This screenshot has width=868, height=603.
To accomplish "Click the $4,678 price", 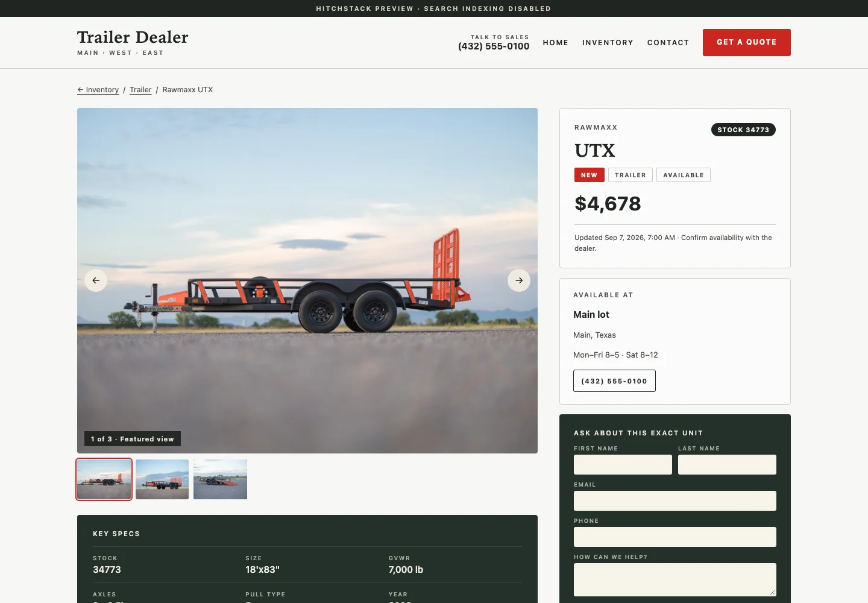I will tap(608, 204).
